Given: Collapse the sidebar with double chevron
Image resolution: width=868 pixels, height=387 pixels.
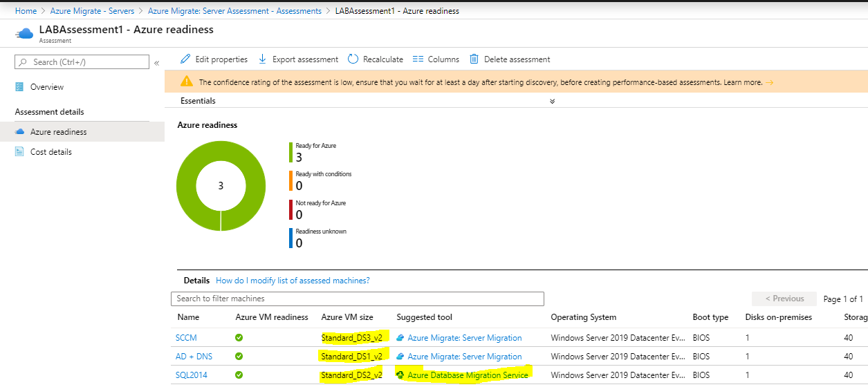Looking at the screenshot, I should (x=157, y=63).
